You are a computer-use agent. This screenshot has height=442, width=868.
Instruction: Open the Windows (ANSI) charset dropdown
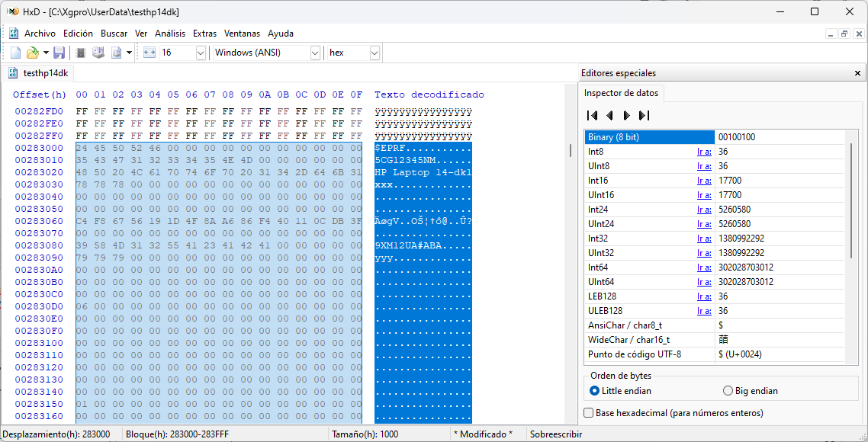pyautogui.click(x=315, y=53)
